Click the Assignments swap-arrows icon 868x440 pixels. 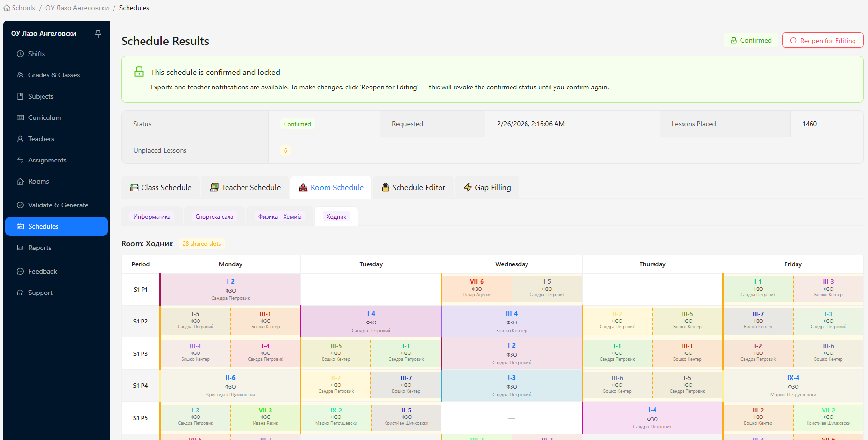click(20, 160)
